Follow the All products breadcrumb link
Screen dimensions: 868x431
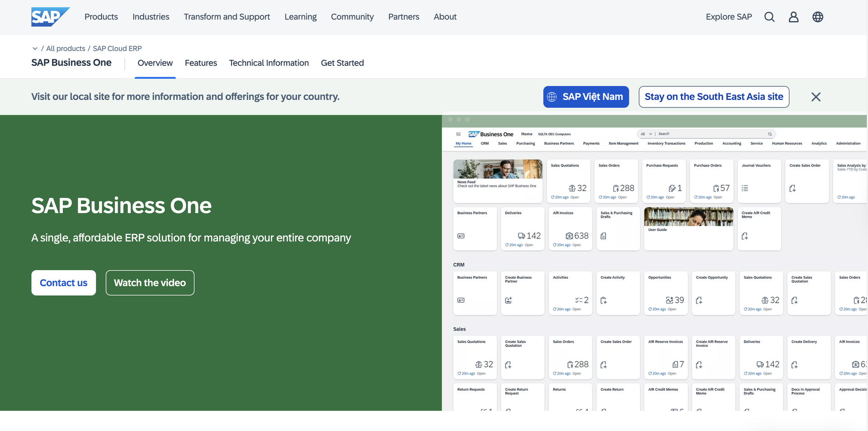(66, 48)
